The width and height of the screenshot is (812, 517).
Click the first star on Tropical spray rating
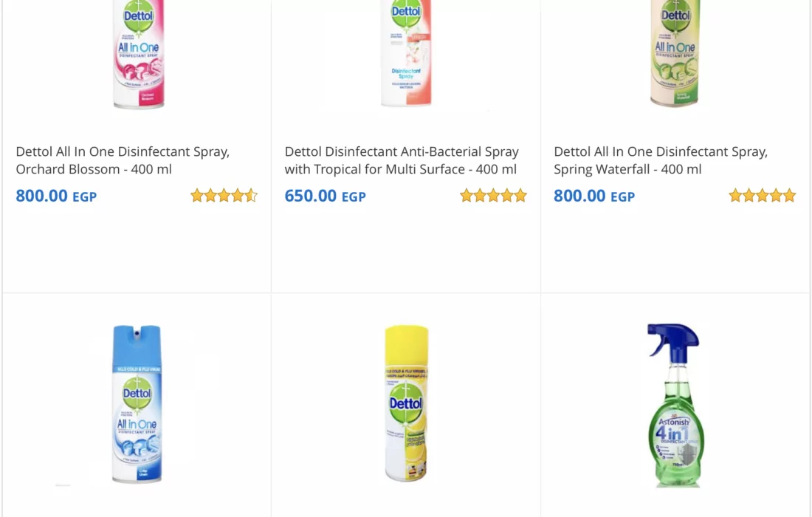click(467, 196)
